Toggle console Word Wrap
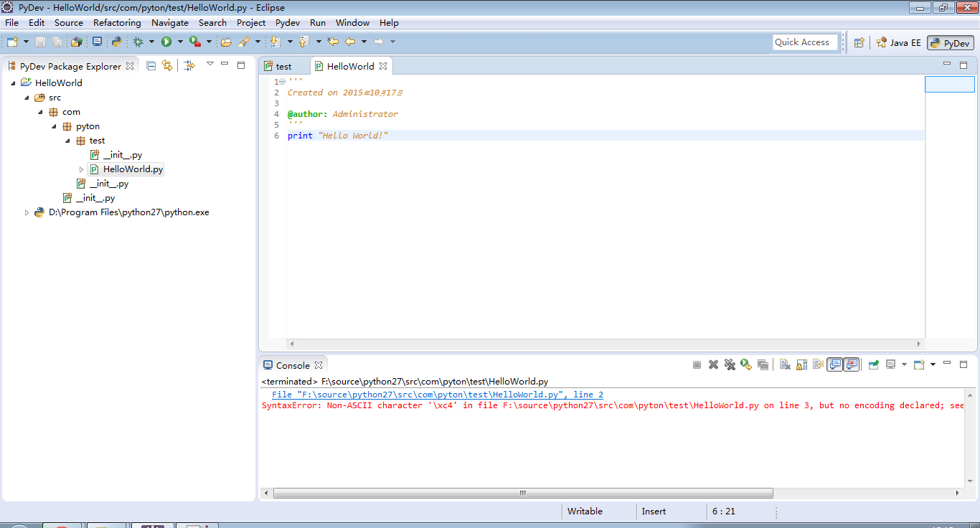Image resolution: width=980 pixels, height=528 pixels. coord(818,364)
